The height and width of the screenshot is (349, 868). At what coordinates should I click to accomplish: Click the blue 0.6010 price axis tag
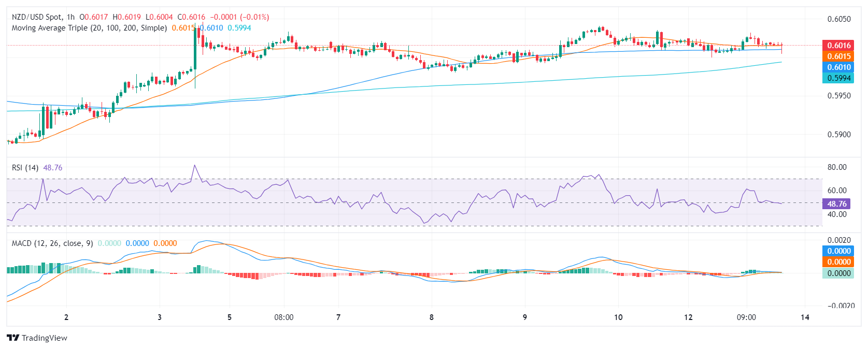click(x=838, y=67)
